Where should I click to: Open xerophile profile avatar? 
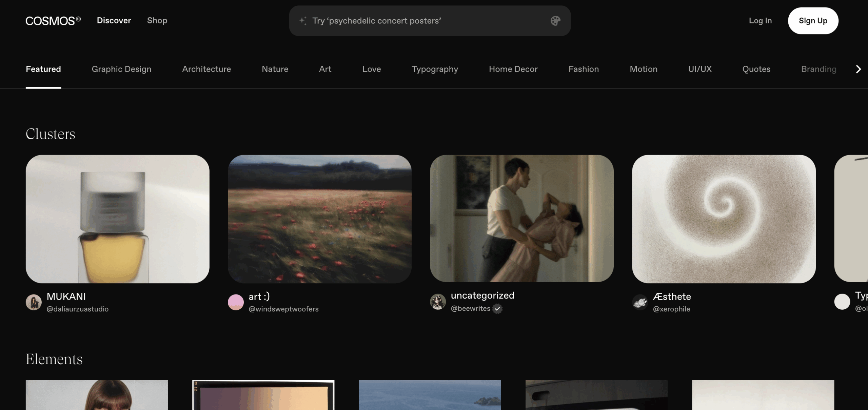point(640,302)
